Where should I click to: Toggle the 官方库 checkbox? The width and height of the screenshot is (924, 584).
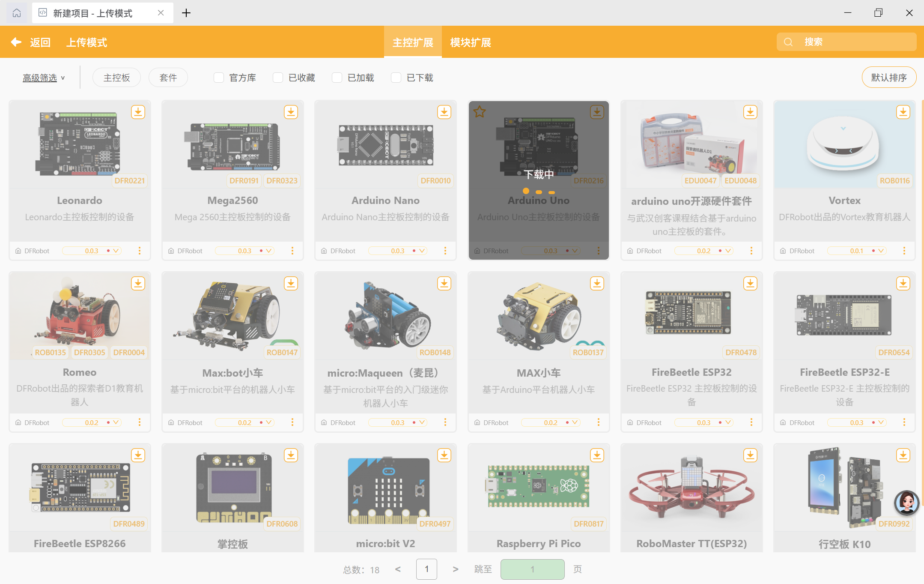coord(219,78)
